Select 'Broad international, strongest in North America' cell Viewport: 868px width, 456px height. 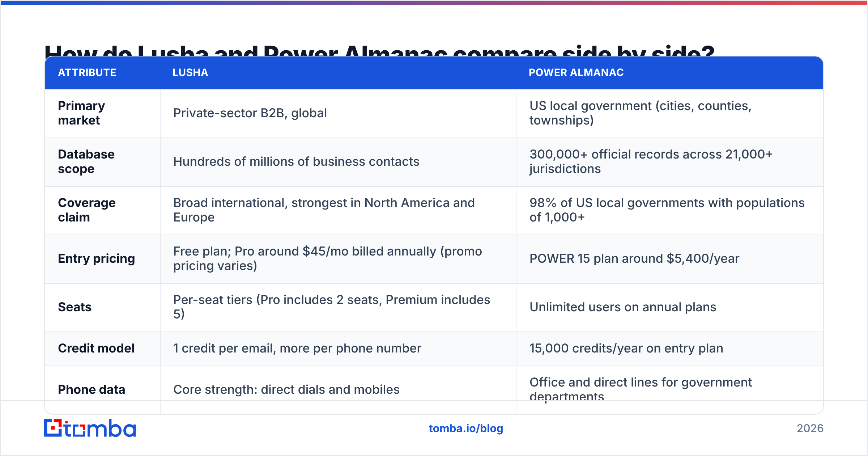point(338,210)
